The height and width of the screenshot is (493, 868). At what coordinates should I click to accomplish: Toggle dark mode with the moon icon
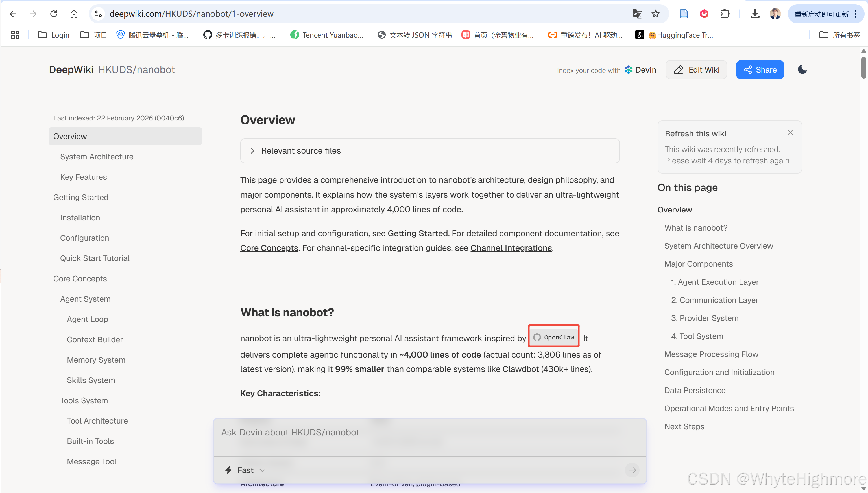802,70
